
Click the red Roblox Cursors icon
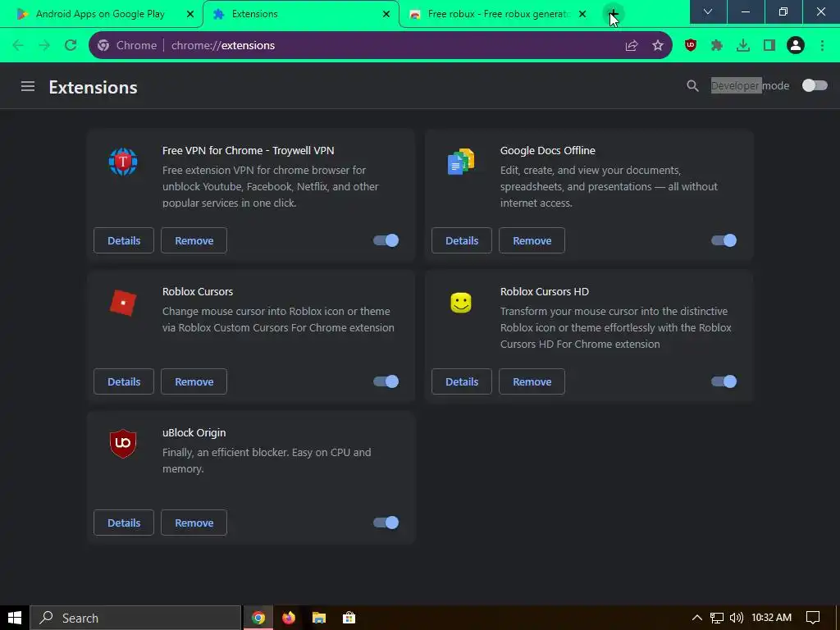click(123, 303)
